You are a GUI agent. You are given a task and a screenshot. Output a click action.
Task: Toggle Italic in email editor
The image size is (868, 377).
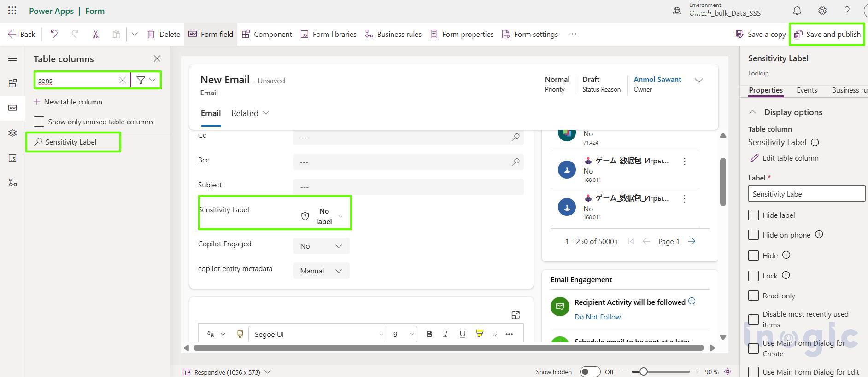[446, 334]
